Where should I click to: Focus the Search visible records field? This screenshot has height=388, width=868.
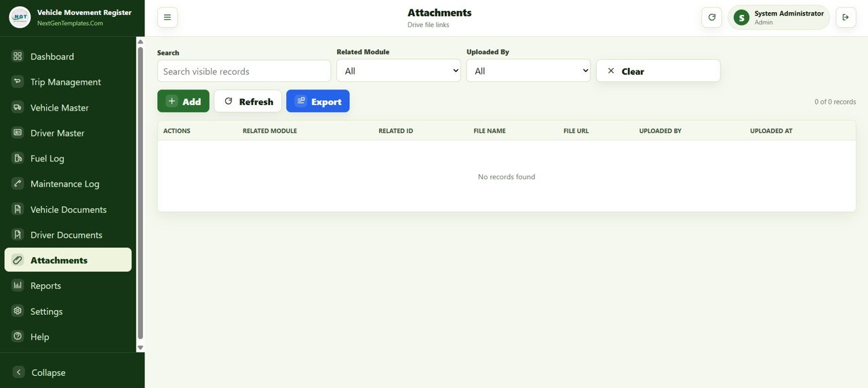coord(244,71)
